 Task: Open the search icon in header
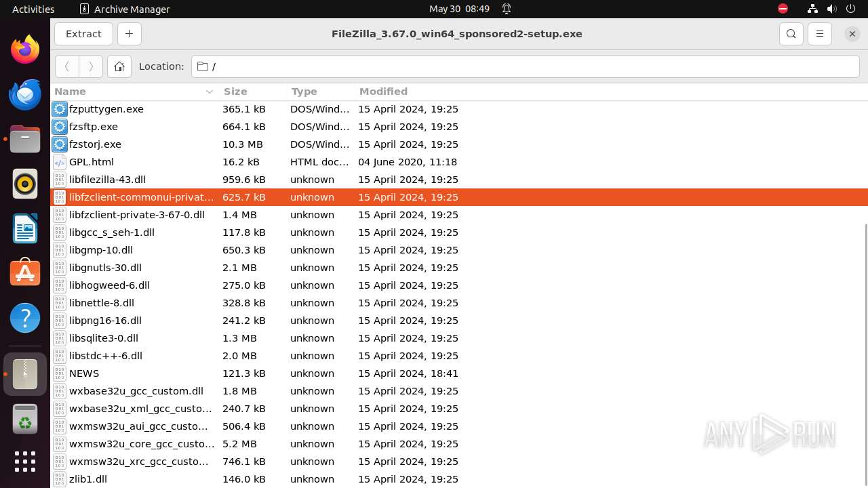coord(791,34)
